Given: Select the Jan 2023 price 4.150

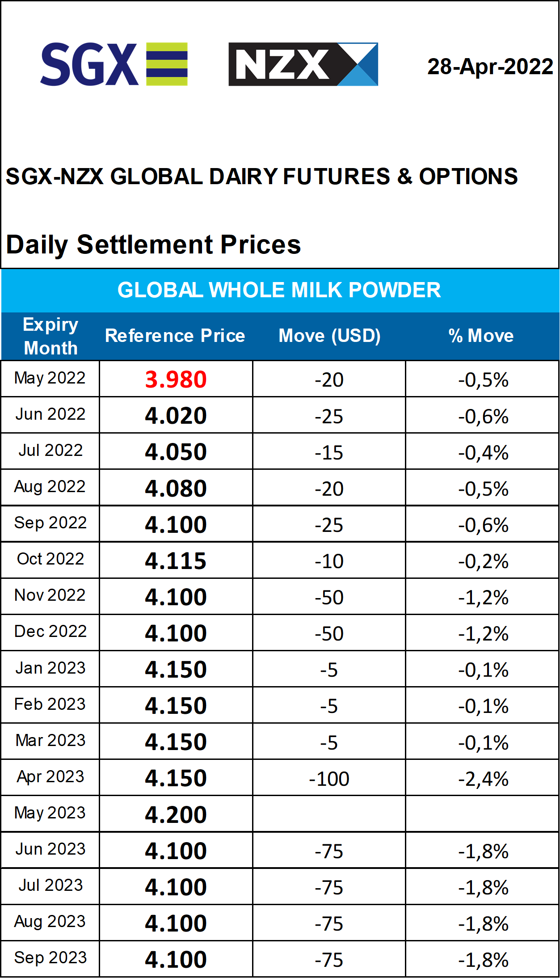Looking at the screenshot, I should point(176,670).
